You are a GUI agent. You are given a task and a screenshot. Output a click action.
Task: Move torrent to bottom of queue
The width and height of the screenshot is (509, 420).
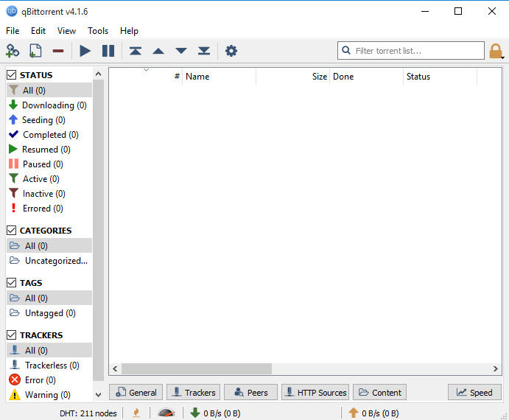pyautogui.click(x=204, y=51)
